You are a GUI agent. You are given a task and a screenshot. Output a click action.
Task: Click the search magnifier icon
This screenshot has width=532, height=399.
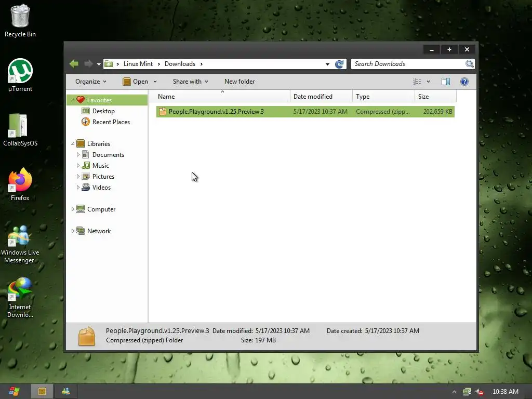470,64
